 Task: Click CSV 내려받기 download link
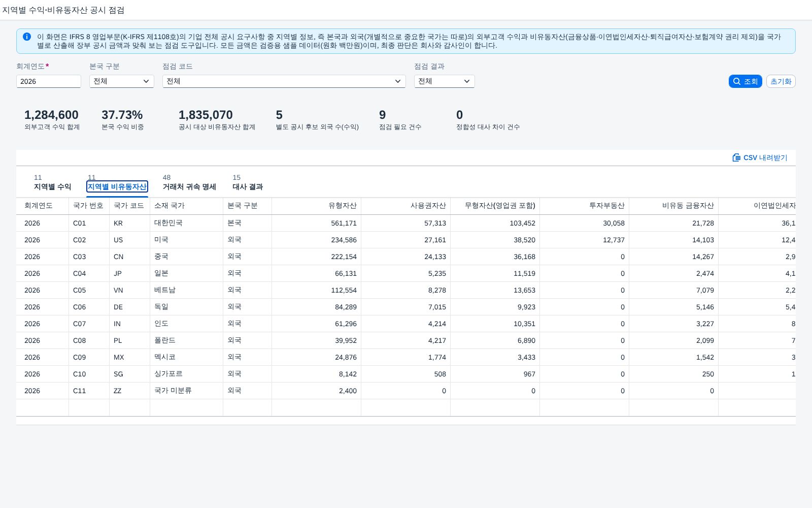[x=760, y=157]
